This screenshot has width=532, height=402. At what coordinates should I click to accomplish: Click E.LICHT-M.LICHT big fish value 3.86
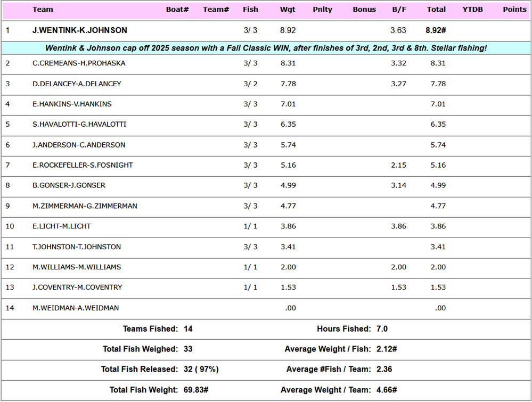coord(398,226)
